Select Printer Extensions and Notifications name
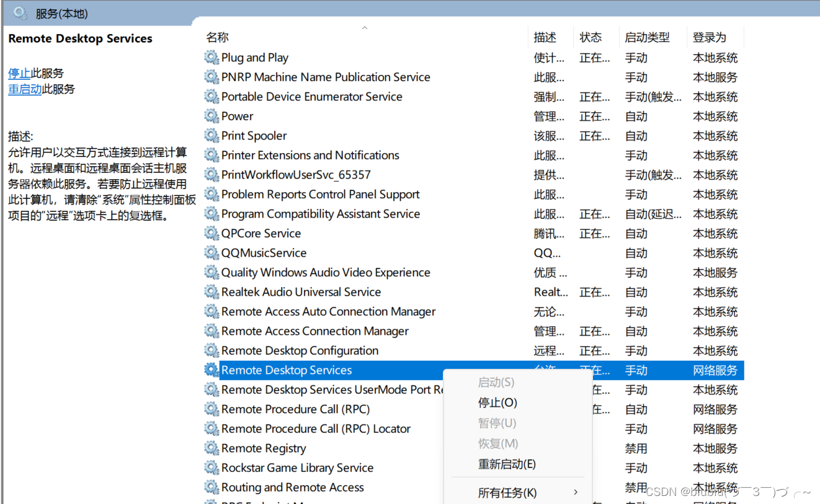 click(310, 155)
